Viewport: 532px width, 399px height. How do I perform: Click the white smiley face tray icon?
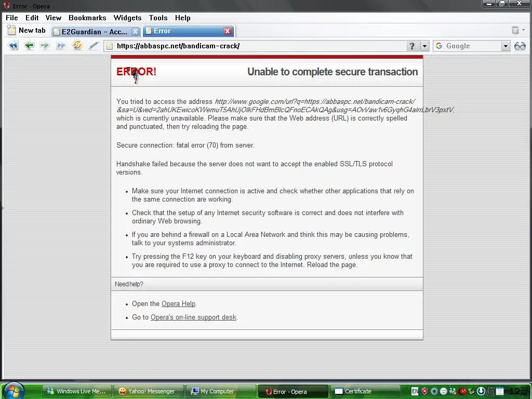(x=444, y=391)
